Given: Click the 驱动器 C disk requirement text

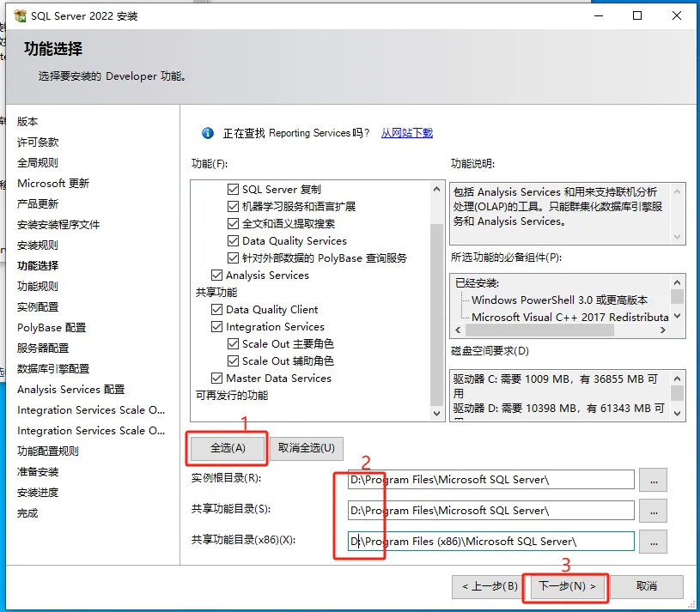Looking at the screenshot, I should coord(556,386).
